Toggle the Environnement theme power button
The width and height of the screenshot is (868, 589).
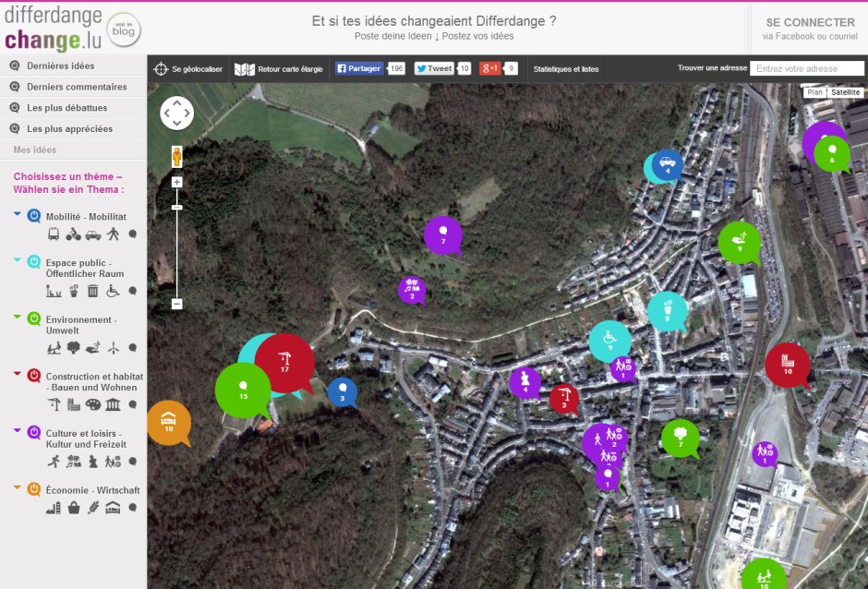pos(34,319)
